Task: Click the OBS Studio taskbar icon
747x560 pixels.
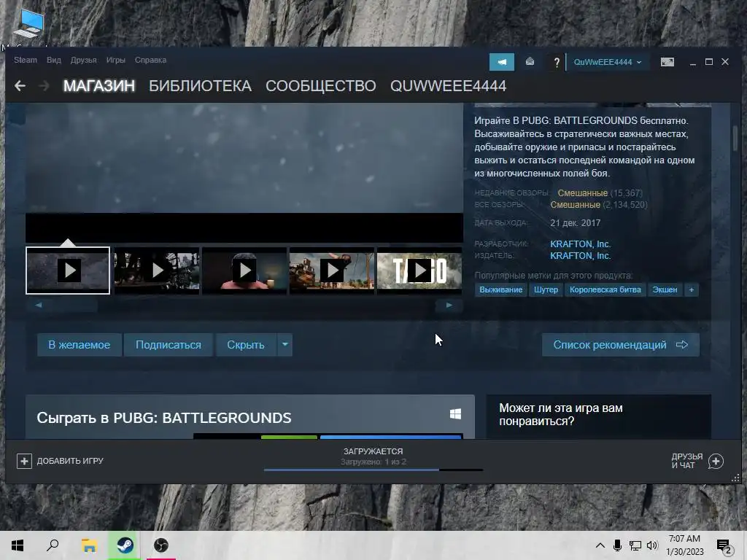Action: (161, 545)
